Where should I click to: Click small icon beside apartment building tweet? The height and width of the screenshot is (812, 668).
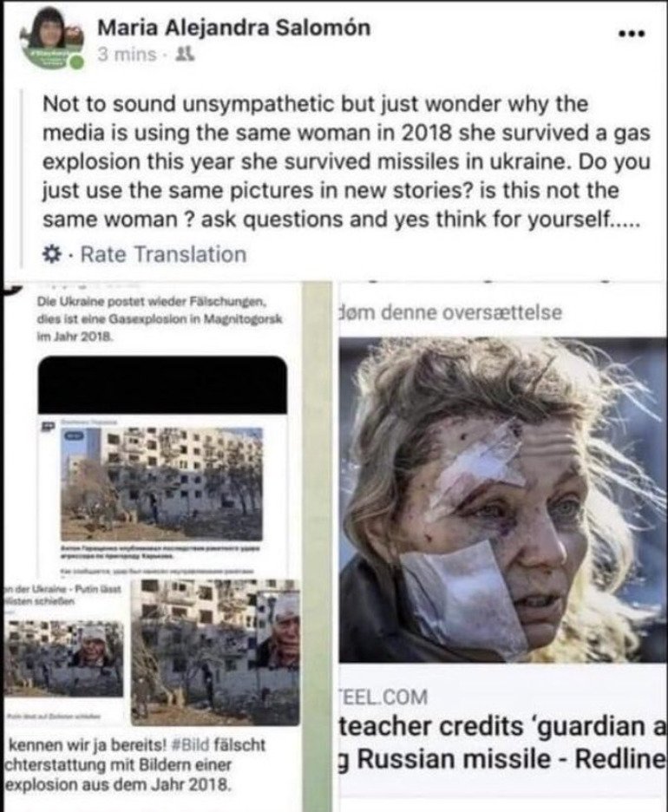pyautogui.click(x=49, y=425)
